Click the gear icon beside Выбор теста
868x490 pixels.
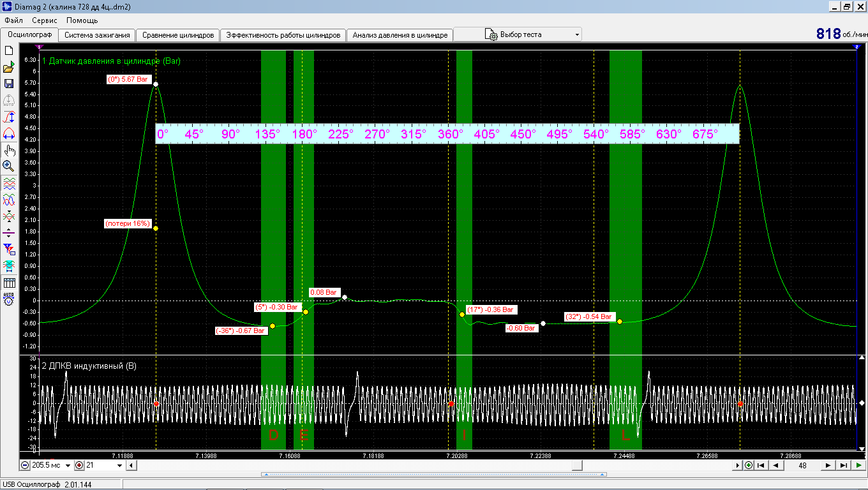pyautogui.click(x=491, y=35)
